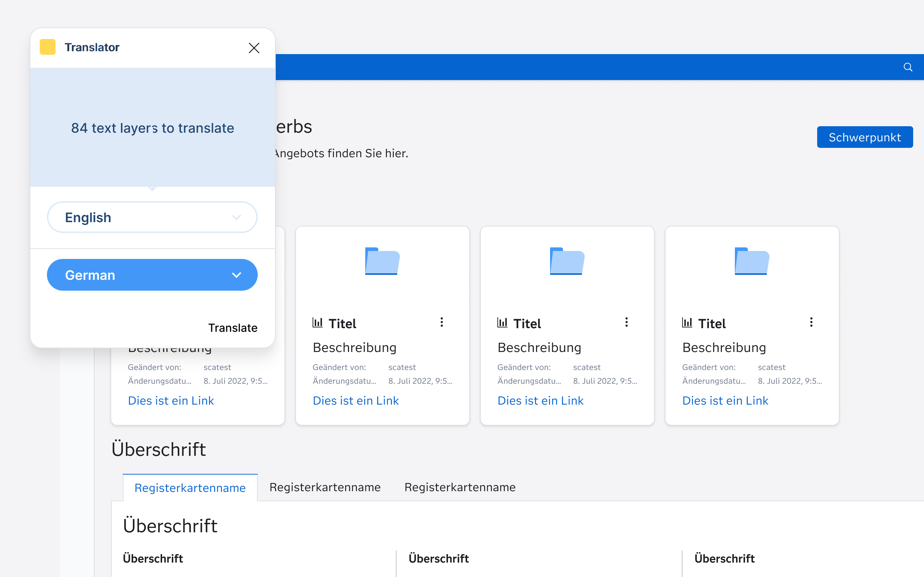Follow the 'Dies ist ein Link' link on the rightmost card
This screenshot has width=924, height=577.
pos(725,400)
